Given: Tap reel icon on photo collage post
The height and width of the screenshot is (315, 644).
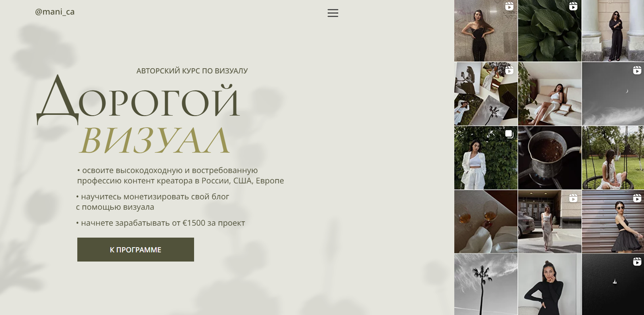Looking at the screenshot, I should [509, 70].
